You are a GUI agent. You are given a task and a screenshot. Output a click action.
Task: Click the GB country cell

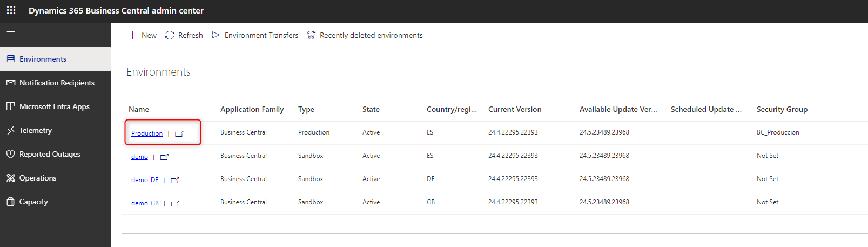click(x=430, y=202)
